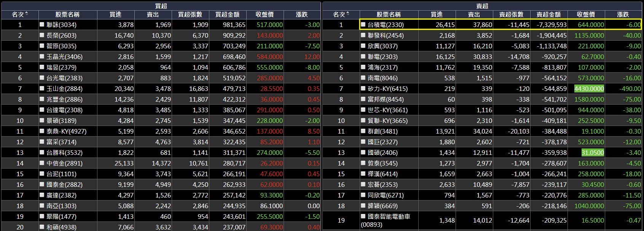Screen dimensions: 644x231
Task: Open stock 台泥(1101)
Action: tap(61, 174)
